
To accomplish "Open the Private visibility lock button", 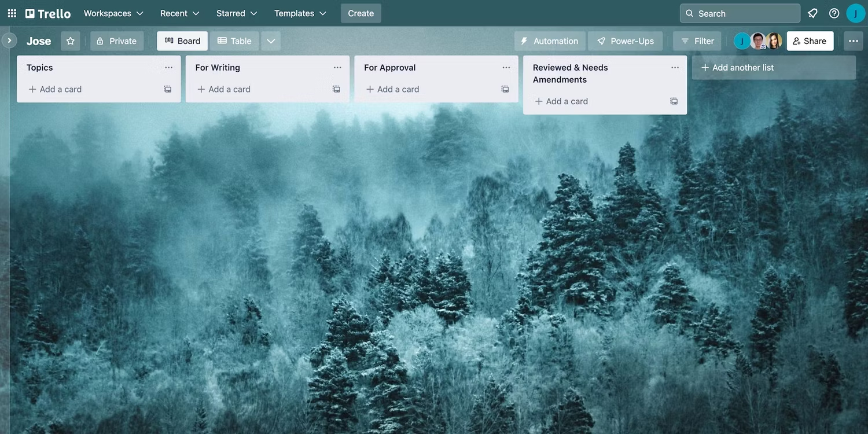I will pos(116,41).
